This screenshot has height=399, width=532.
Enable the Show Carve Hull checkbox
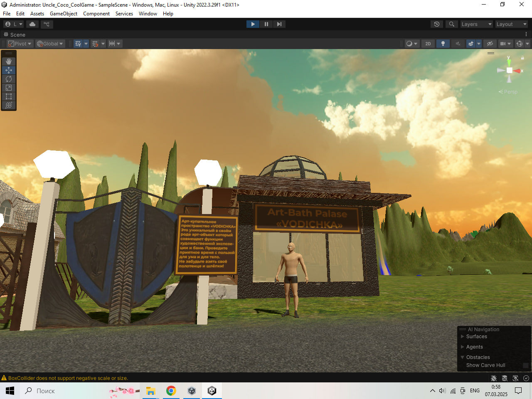526,365
